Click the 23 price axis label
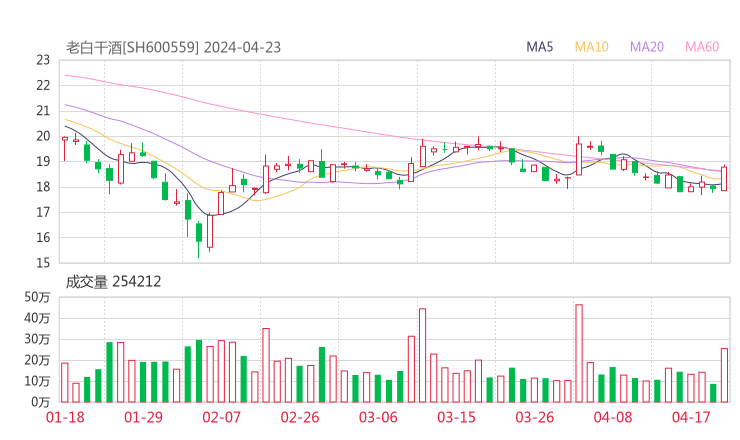740x440 pixels. pyautogui.click(x=43, y=60)
